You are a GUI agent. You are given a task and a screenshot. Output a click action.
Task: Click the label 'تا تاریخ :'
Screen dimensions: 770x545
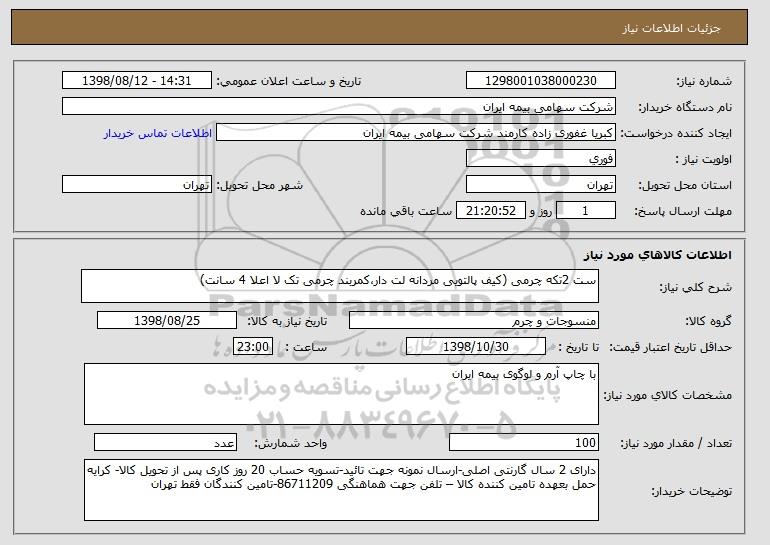click(x=579, y=348)
